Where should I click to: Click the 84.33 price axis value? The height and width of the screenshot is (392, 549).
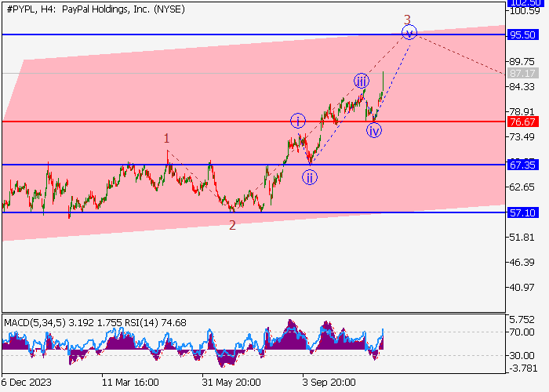pyautogui.click(x=522, y=87)
